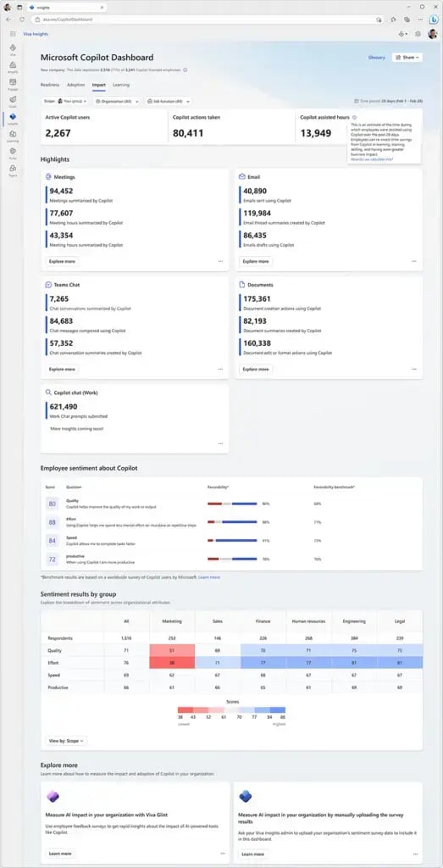This screenshot has width=443, height=868.
Task: Click the Marketing Effort cell showing 38
Action: [x=172, y=662]
